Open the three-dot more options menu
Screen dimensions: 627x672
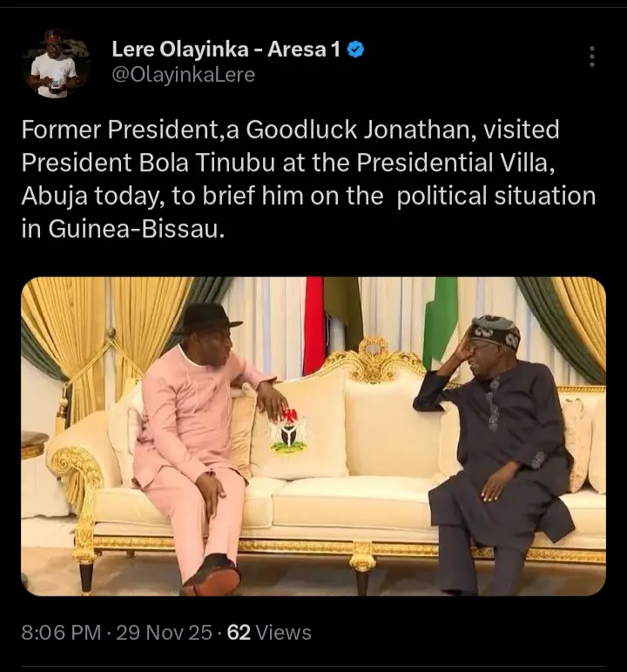coord(592,57)
